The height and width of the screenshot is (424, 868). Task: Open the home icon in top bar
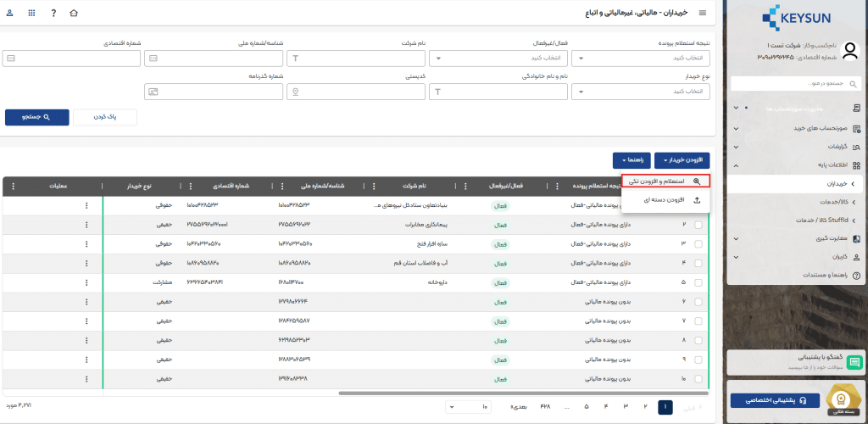click(73, 14)
